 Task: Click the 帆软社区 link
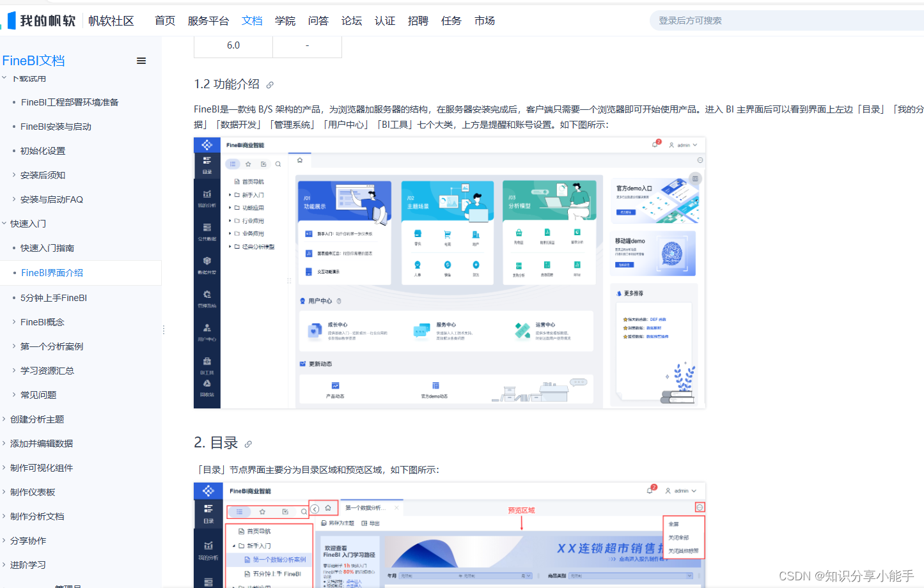click(x=111, y=20)
